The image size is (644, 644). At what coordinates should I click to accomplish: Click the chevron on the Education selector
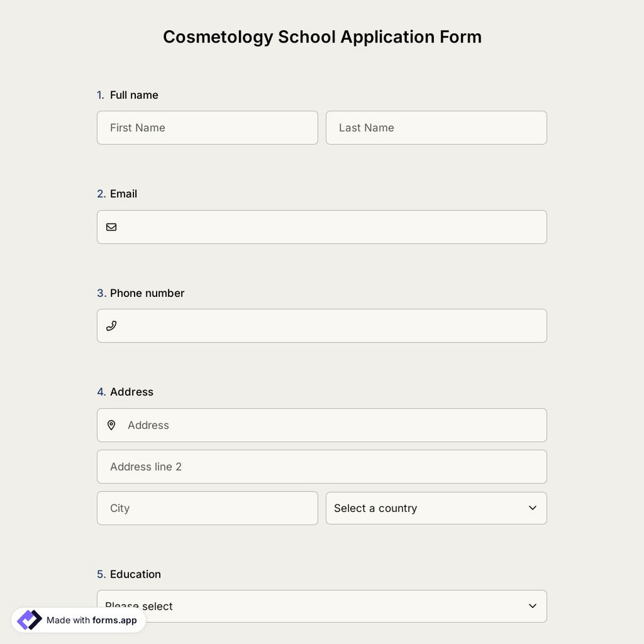click(x=532, y=605)
